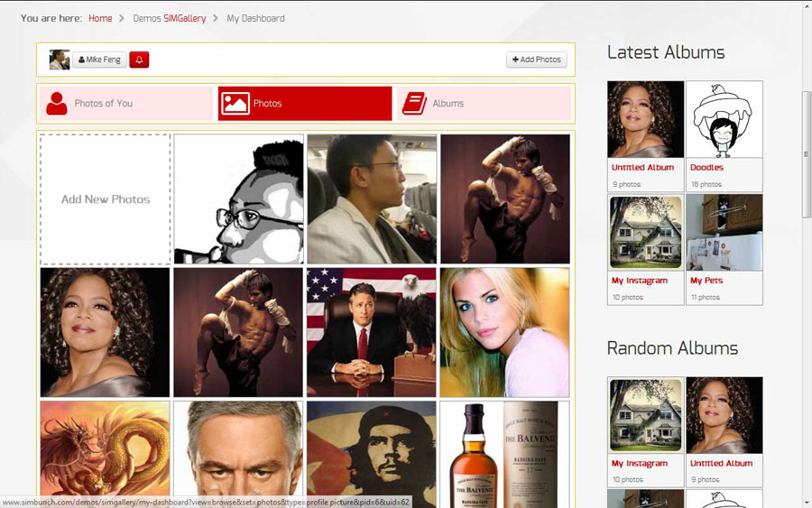Screen dimensions: 812x508
Task: Click the Latest Albums heading
Action: click(x=666, y=52)
